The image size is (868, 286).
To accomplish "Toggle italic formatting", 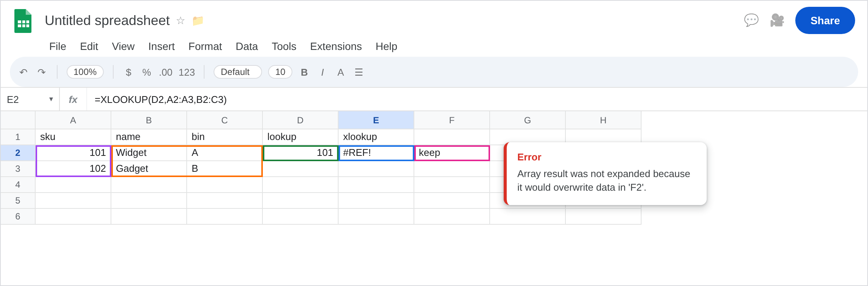I will tap(322, 72).
